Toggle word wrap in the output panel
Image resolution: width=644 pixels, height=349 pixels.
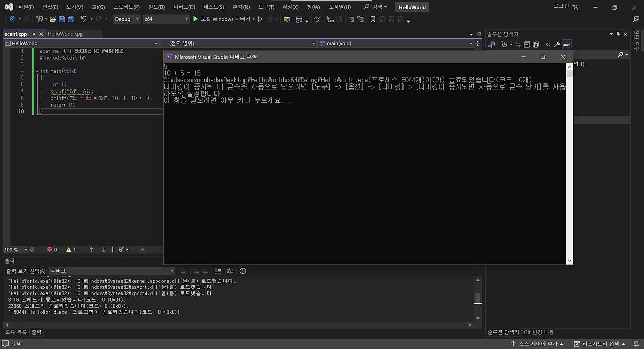pos(229,271)
